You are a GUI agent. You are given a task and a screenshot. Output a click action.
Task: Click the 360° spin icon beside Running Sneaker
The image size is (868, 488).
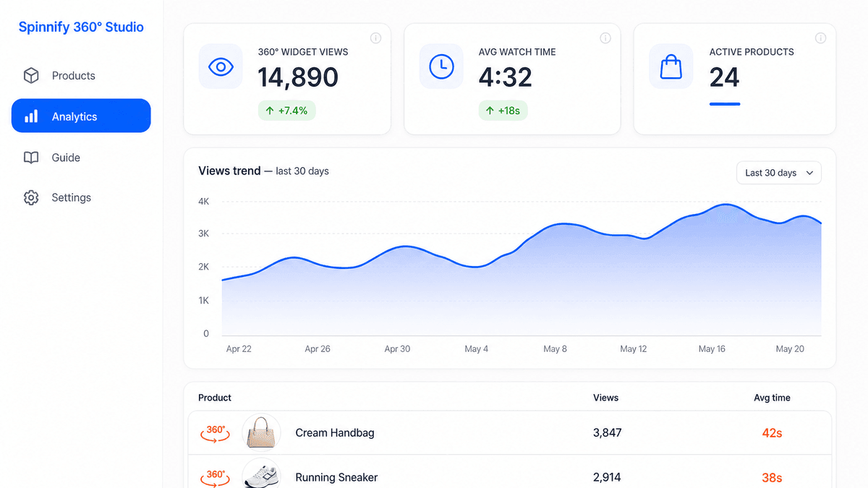pos(216,477)
